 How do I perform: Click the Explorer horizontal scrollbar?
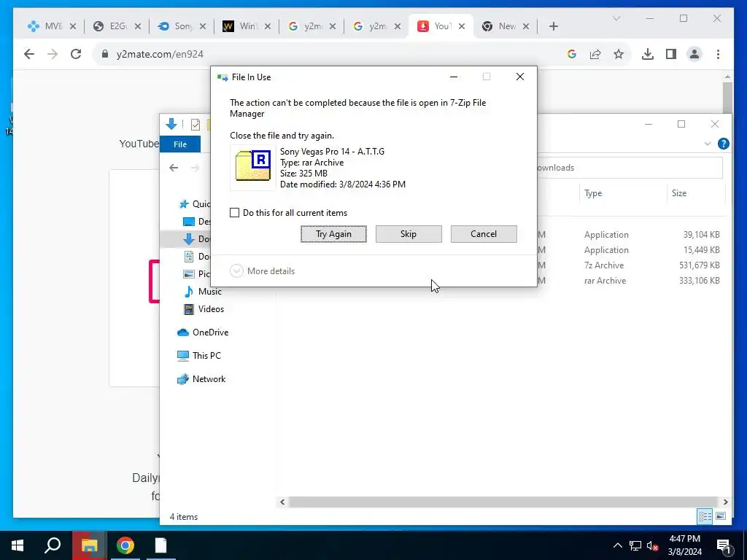(503, 502)
